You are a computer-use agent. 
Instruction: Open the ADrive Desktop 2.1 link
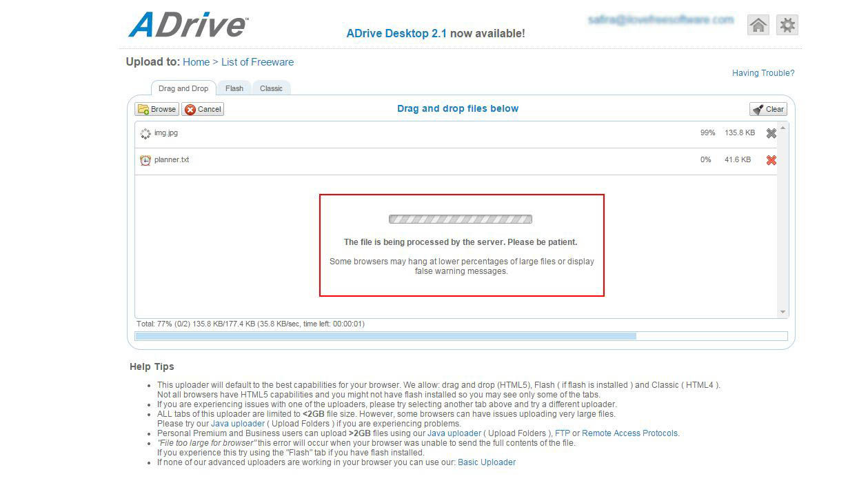coord(396,33)
